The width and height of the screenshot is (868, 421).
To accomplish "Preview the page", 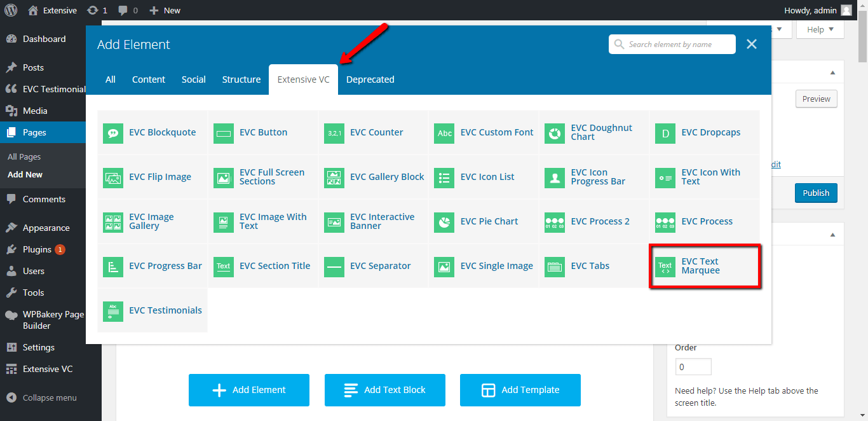I will pyautogui.click(x=816, y=99).
